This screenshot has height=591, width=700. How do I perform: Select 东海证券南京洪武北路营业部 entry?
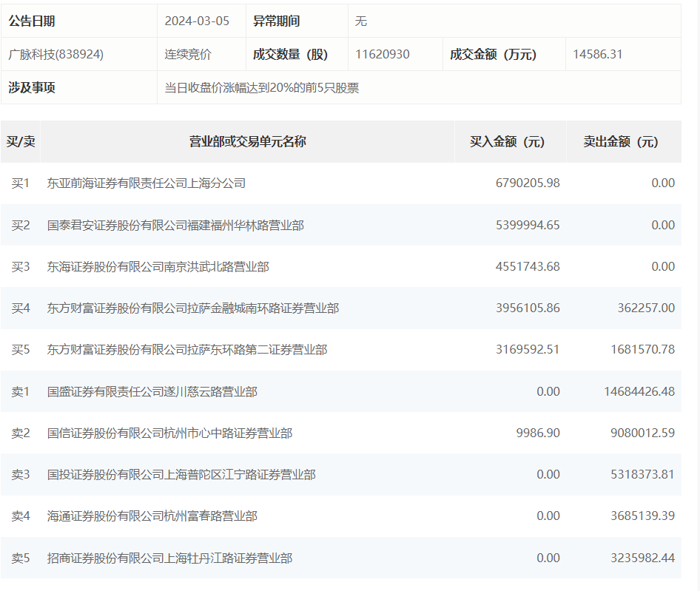[x=158, y=266]
